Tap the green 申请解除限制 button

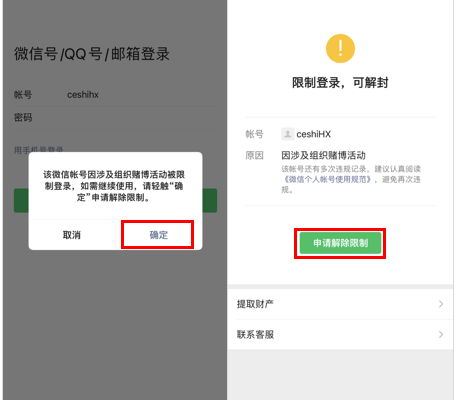(340, 243)
